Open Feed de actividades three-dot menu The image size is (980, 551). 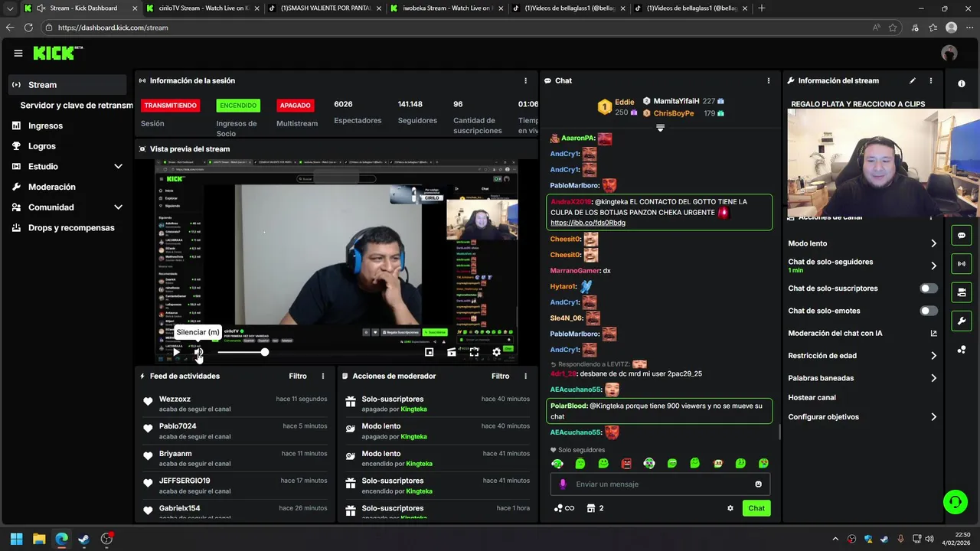(x=323, y=376)
